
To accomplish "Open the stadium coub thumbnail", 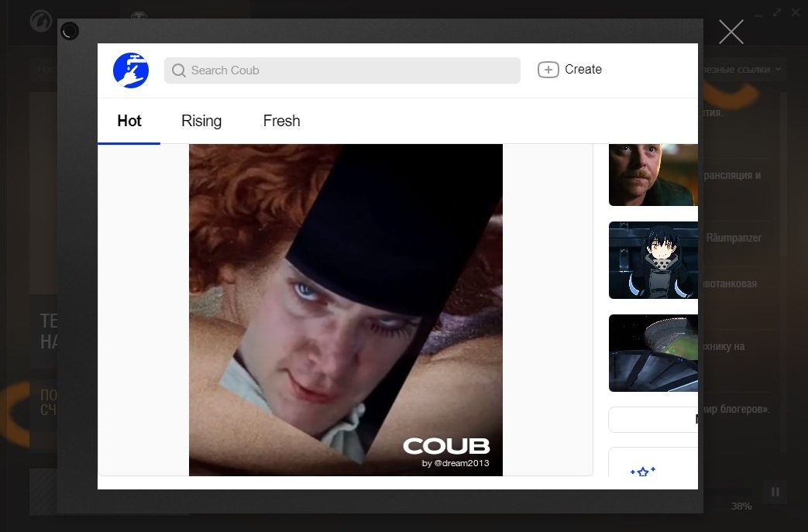I will [x=653, y=353].
